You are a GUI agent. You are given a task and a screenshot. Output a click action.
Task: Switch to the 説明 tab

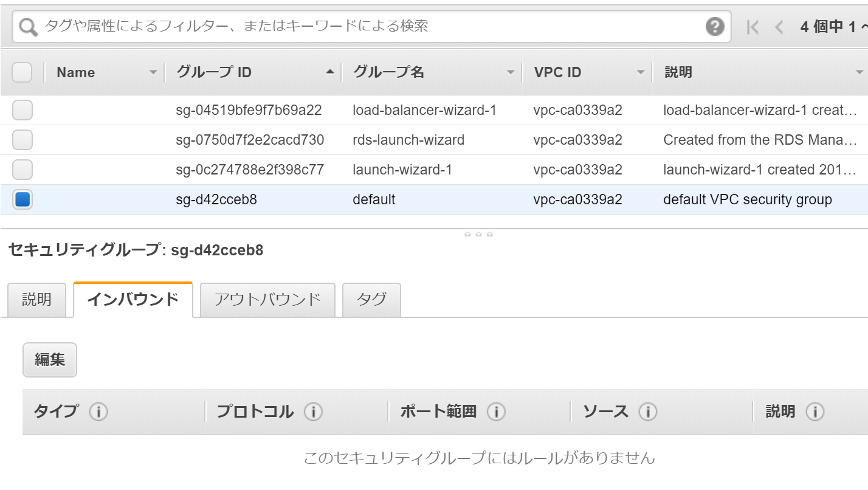36,300
